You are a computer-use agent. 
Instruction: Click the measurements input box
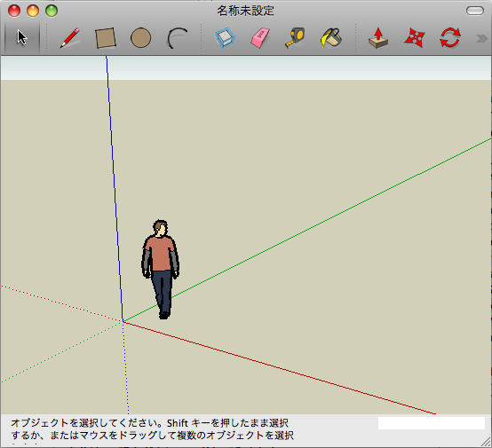point(432,423)
